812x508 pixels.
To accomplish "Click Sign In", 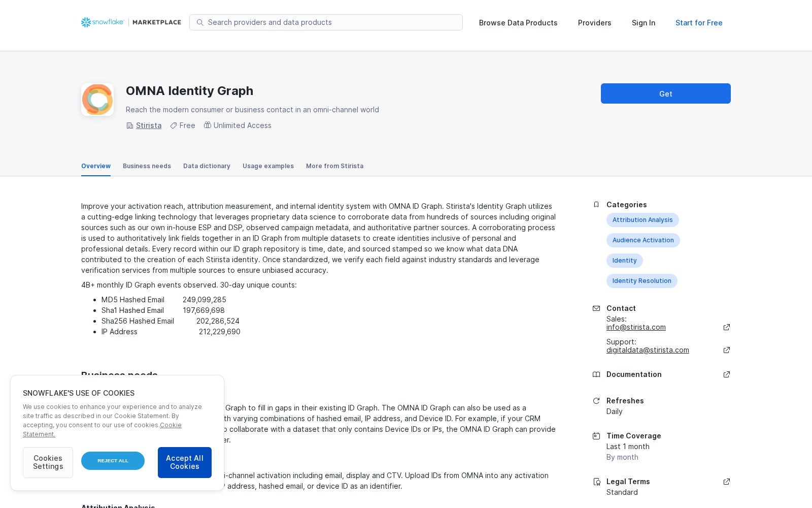I will [x=644, y=23].
